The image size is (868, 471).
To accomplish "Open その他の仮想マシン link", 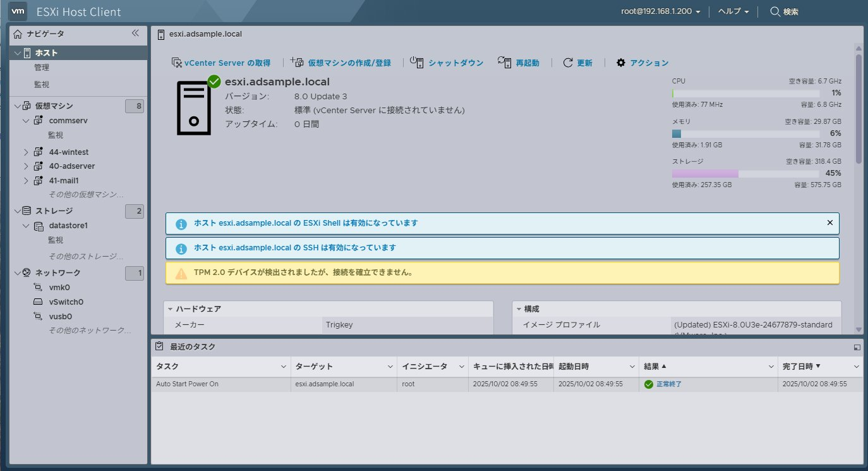I will point(86,194).
